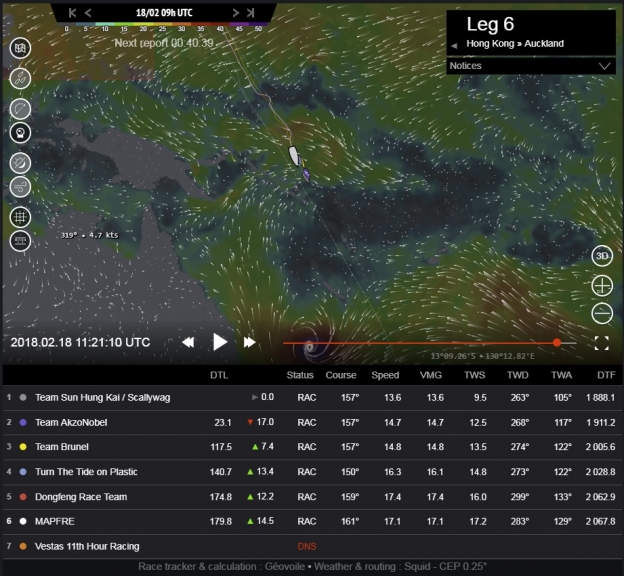Screen dimensions: 624x576
Task: Toggle the forecast crystal ball icon
Action: coord(20,133)
